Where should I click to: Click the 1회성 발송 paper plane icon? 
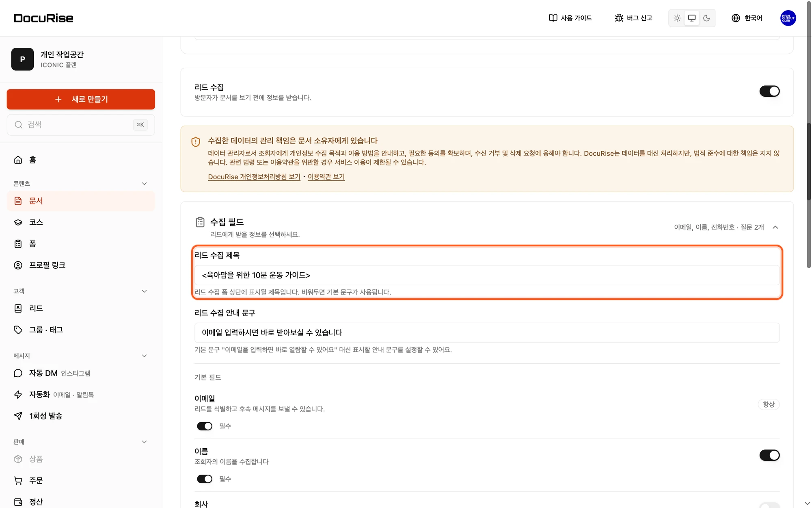18,416
